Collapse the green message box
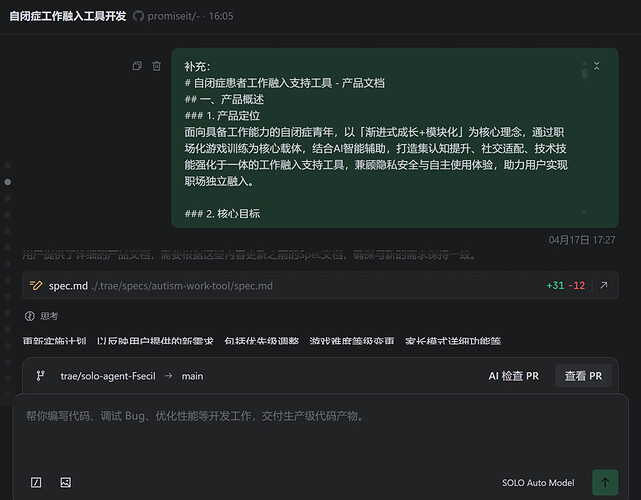The width and height of the screenshot is (641, 500). coord(596,66)
